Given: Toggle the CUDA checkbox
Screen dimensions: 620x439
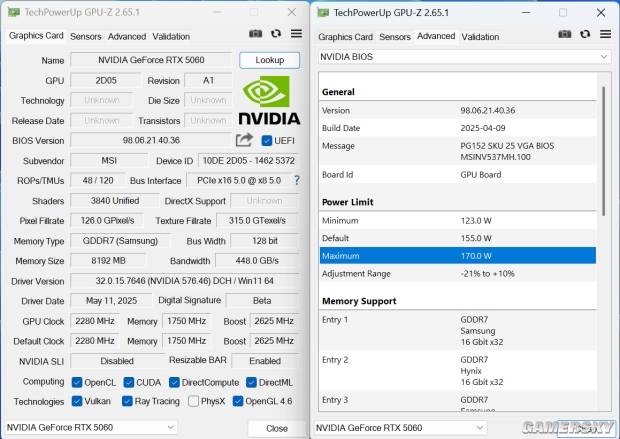Looking at the screenshot, I should coord(129,382).
